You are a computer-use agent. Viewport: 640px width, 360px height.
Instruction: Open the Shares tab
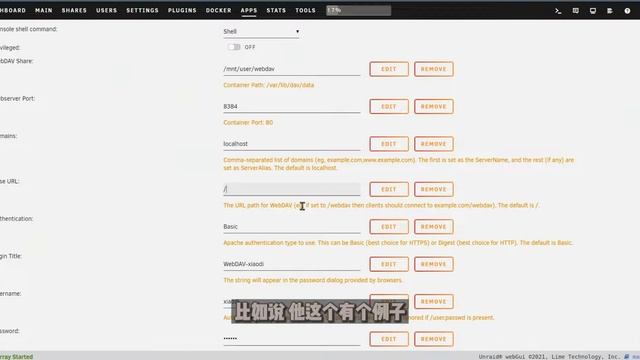(x=74, y=10)
